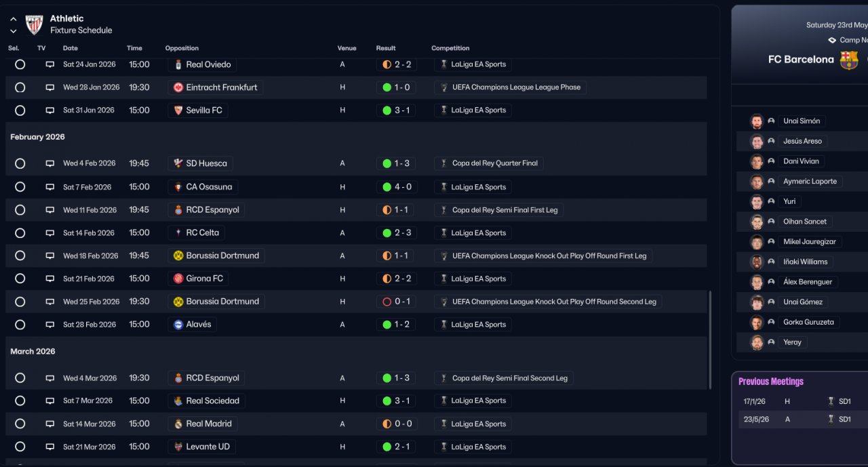Open the Aymeric Laporte player link
The image size is (868, 467).
[810, 182]
